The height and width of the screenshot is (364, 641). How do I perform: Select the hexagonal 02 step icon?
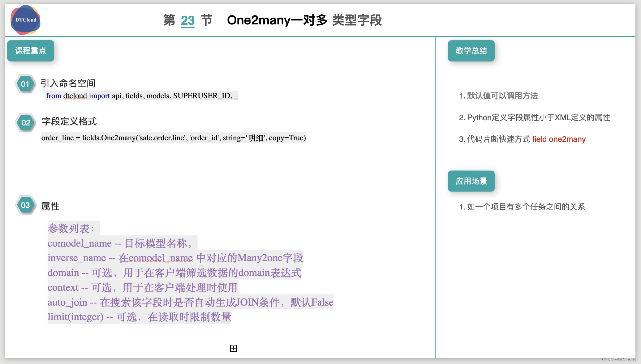click(26, 122)
